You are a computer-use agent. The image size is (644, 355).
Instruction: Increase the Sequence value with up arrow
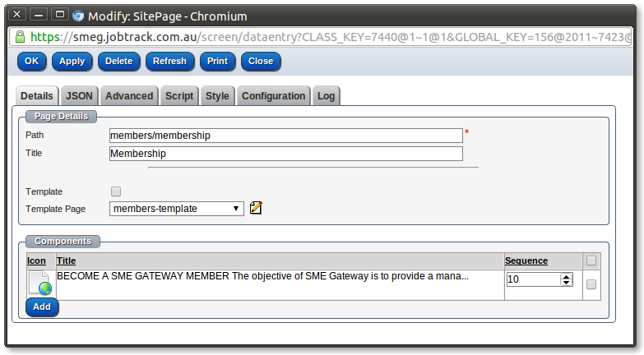pyautogui.click(x=566, y=276)
